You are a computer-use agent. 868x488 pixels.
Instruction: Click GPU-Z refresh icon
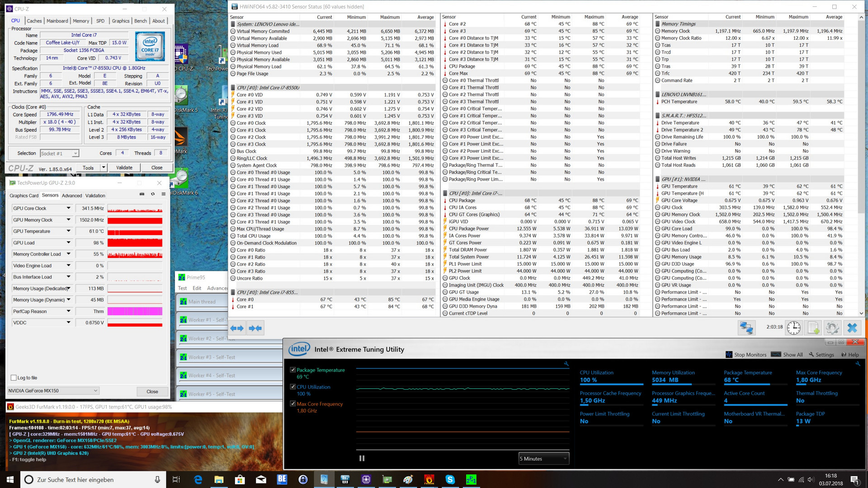tap(153, 194)
